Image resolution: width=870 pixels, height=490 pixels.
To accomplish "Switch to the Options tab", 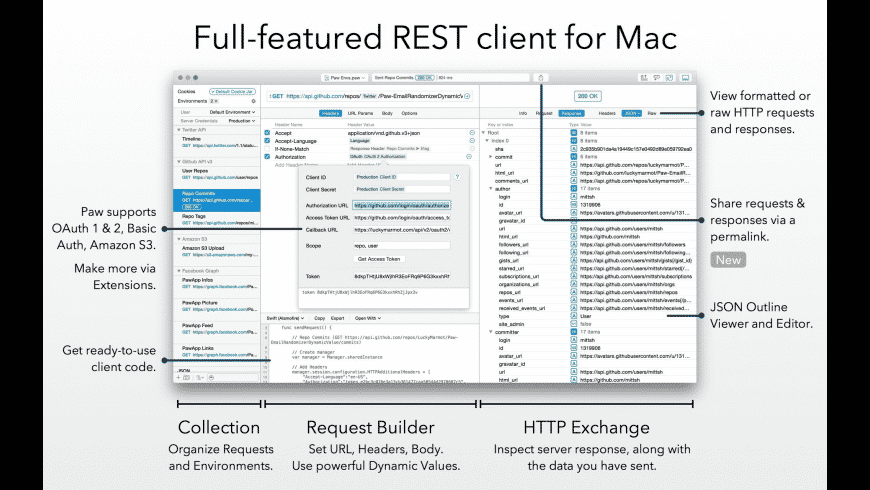I will [x=409, y=113].
